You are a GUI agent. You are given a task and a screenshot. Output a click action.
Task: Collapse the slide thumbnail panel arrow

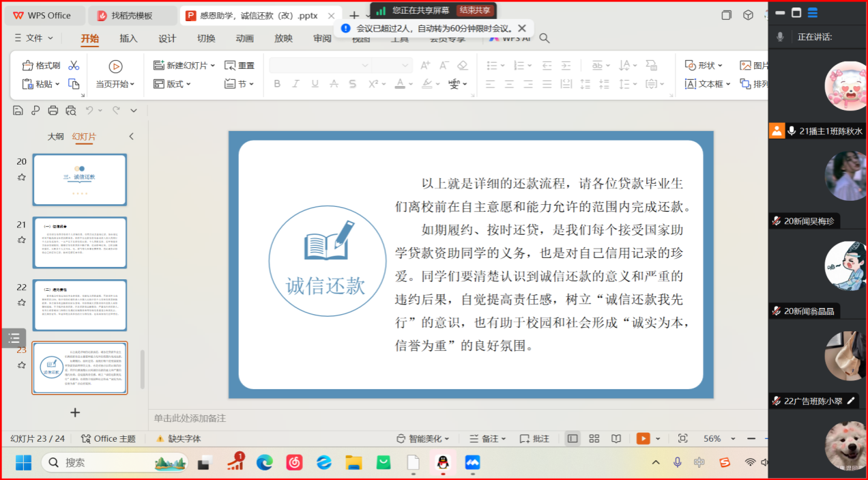(132, 137)
